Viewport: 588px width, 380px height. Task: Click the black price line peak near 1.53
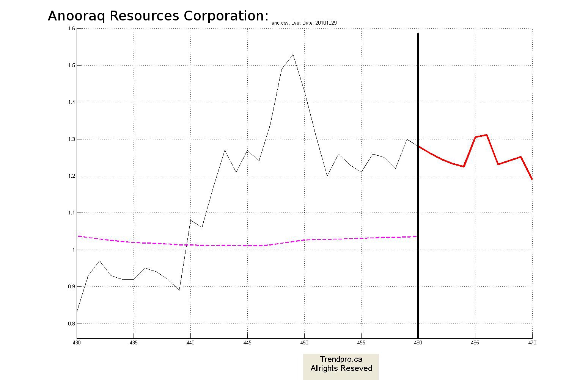[x=293, y=55]
